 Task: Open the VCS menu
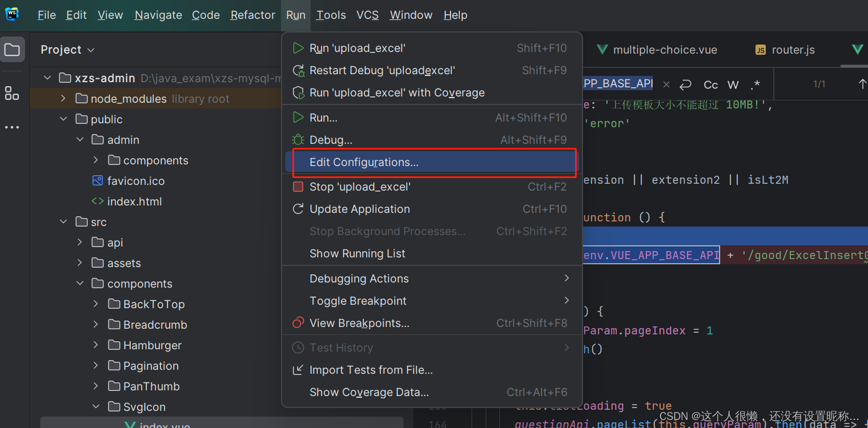(x=368, y=15)
